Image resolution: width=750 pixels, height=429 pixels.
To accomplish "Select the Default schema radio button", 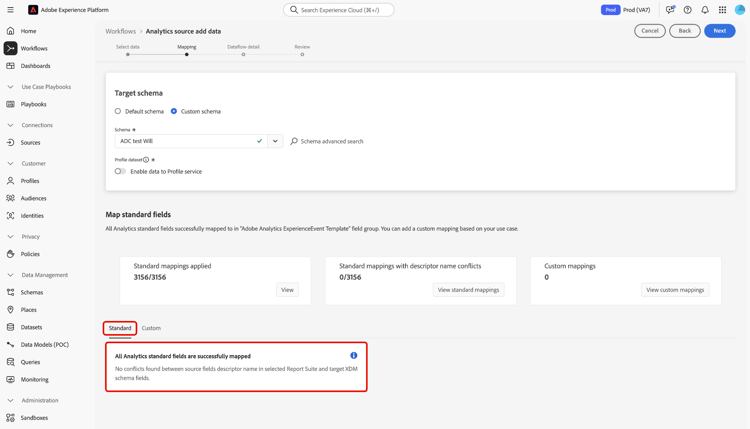I will 118,111.
